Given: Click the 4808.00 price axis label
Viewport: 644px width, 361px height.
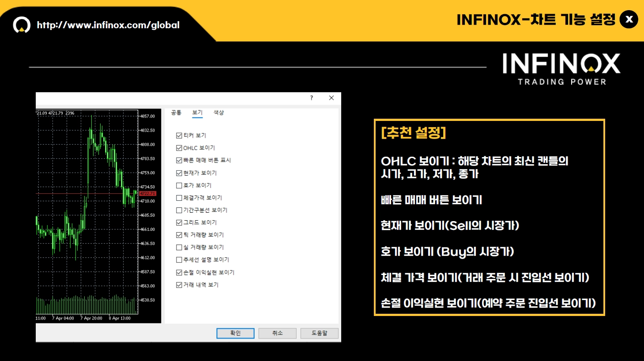Looking at the screenshot, I should coord(147,144).
